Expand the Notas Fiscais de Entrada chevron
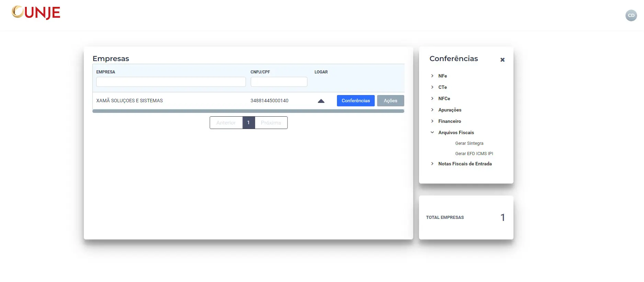 coord(432,164)
